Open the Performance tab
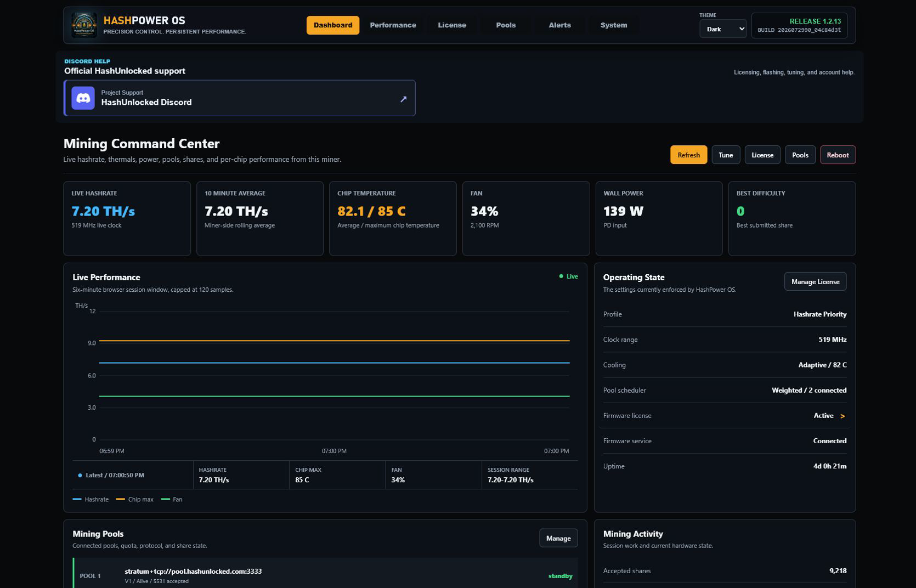 393,25
